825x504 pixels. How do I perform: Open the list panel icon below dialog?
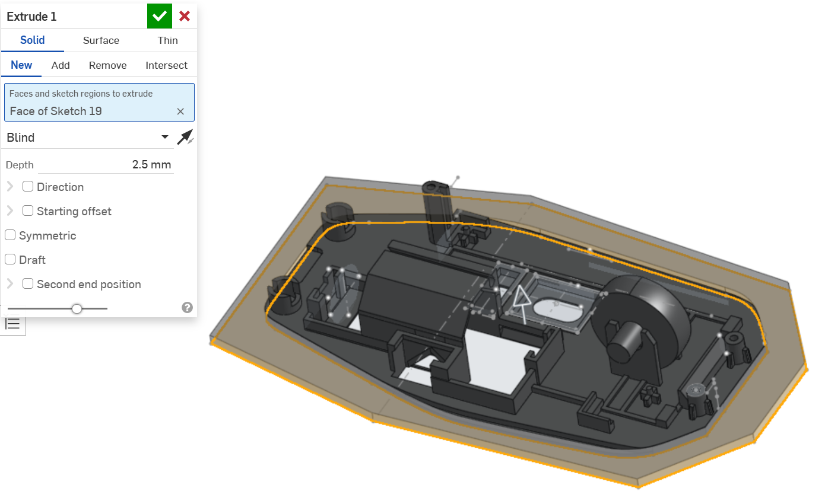pyautogui.click(x=12, y=324)
